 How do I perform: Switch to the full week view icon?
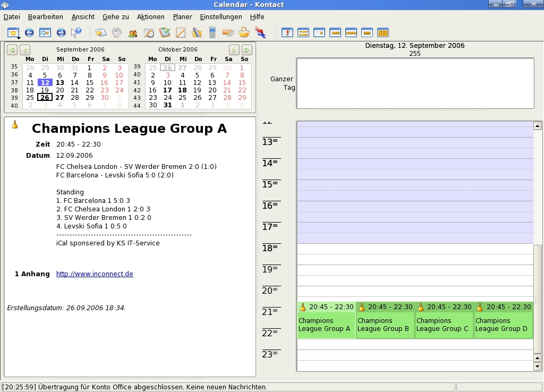point(351,32)
